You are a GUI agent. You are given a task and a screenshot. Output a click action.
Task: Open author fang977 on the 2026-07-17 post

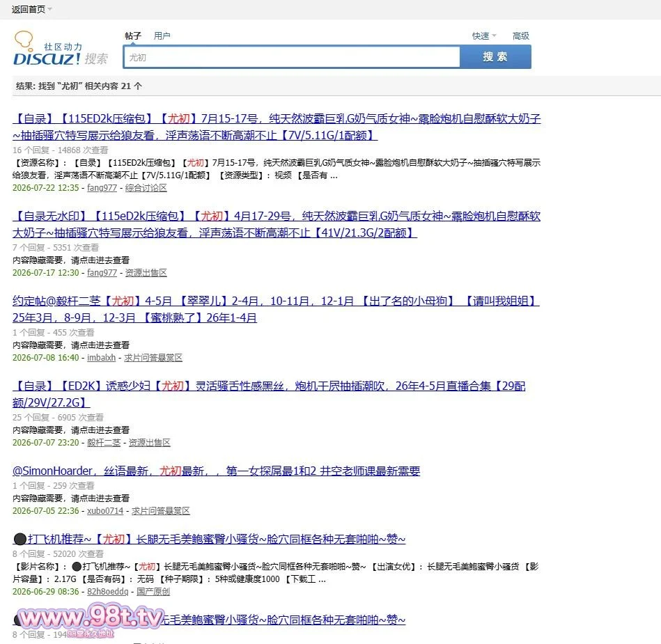(102, 273)
